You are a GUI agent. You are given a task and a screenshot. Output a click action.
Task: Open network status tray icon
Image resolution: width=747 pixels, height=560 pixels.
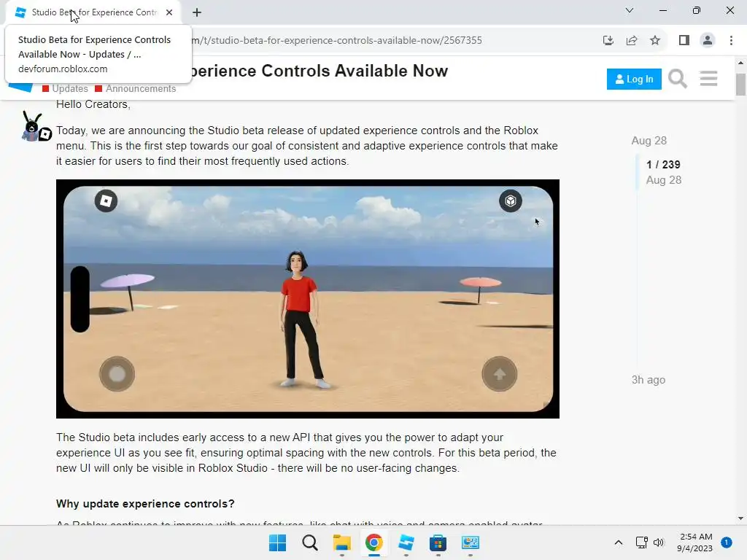[x=641, y=542]
